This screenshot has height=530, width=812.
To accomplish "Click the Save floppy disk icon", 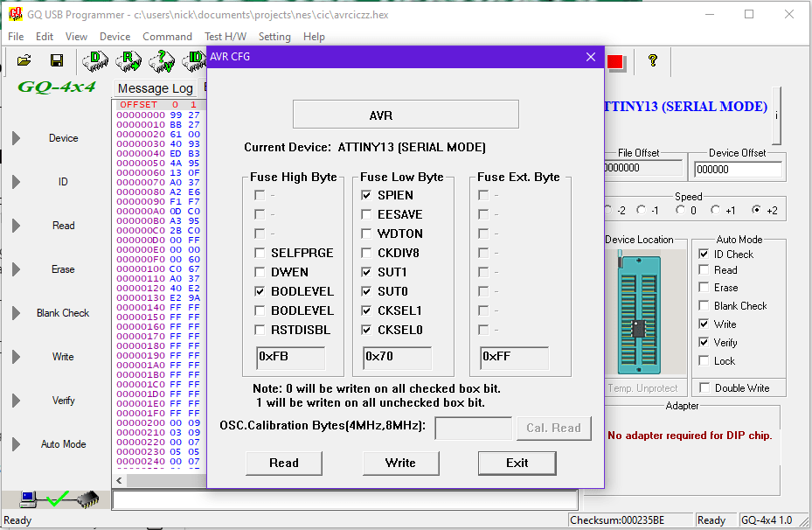I will [x=57, y=60].
